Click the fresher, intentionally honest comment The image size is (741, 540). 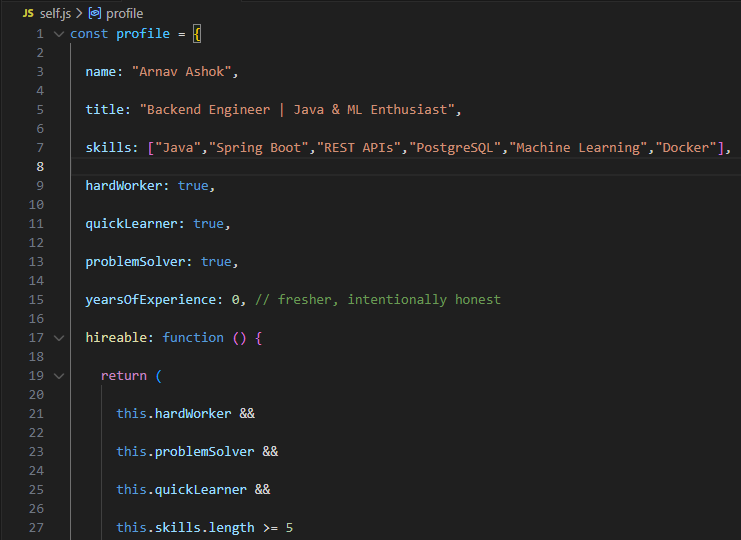pos(378,300)
